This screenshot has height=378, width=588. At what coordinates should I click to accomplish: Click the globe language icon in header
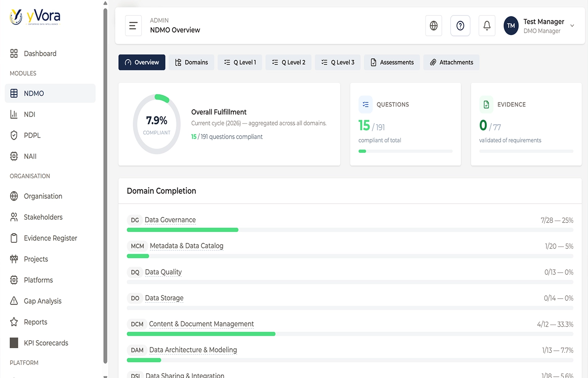[x=433, y=26]
